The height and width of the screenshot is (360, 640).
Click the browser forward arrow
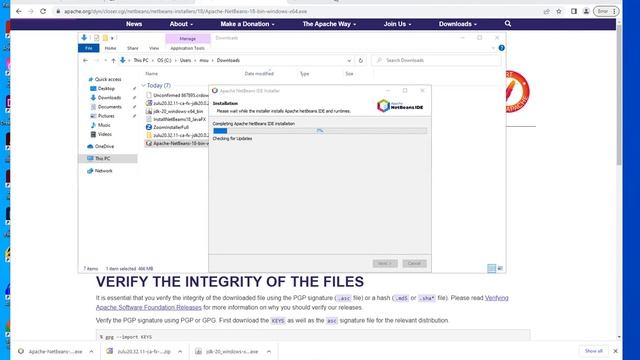point(31,11)
